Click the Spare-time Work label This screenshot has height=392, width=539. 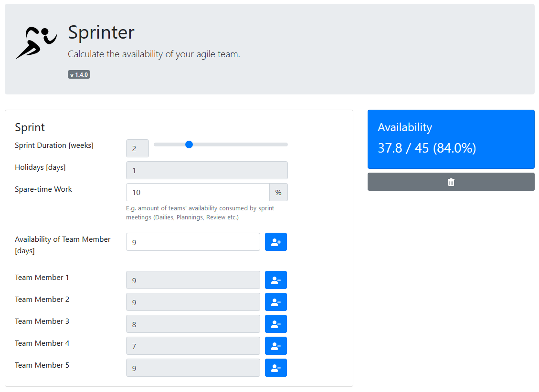[43, 189]
